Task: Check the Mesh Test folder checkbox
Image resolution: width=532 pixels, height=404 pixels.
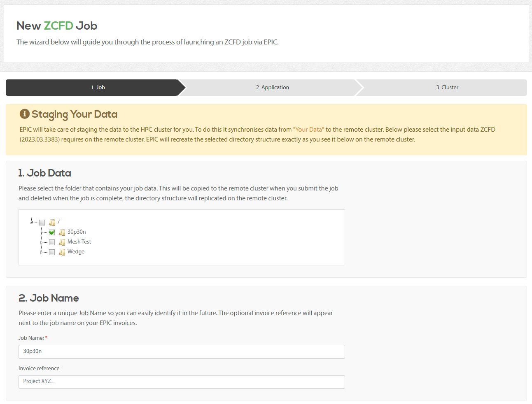Action: point(52,242)
